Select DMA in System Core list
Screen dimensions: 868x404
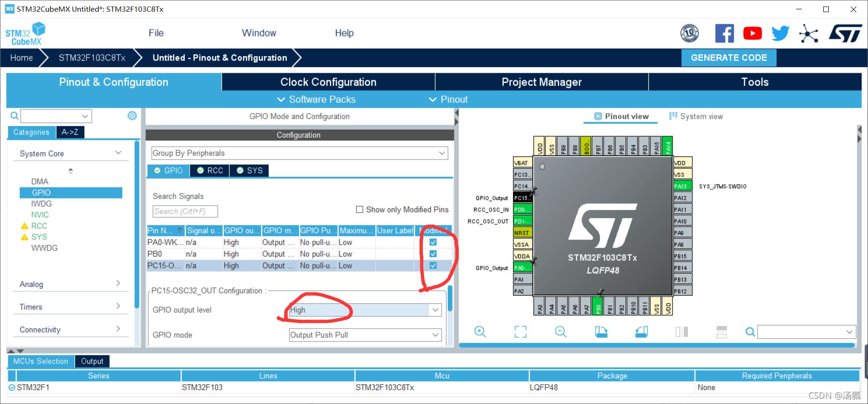[x=40, y=181]
